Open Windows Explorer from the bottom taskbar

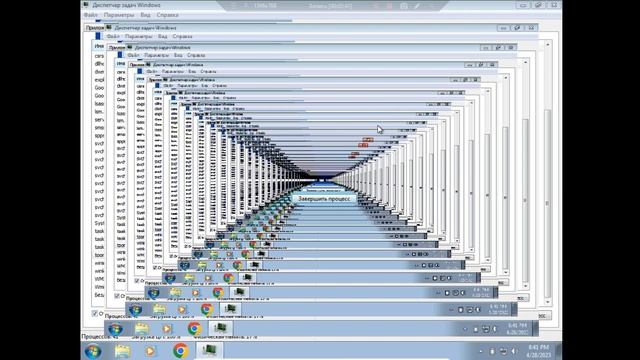122,351
